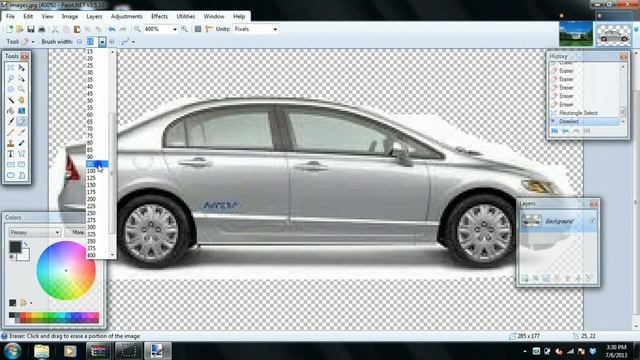The height and width of the screenshot is (360, 640).
Task: Open the Layers menu
Action: [x=94, y=16]
